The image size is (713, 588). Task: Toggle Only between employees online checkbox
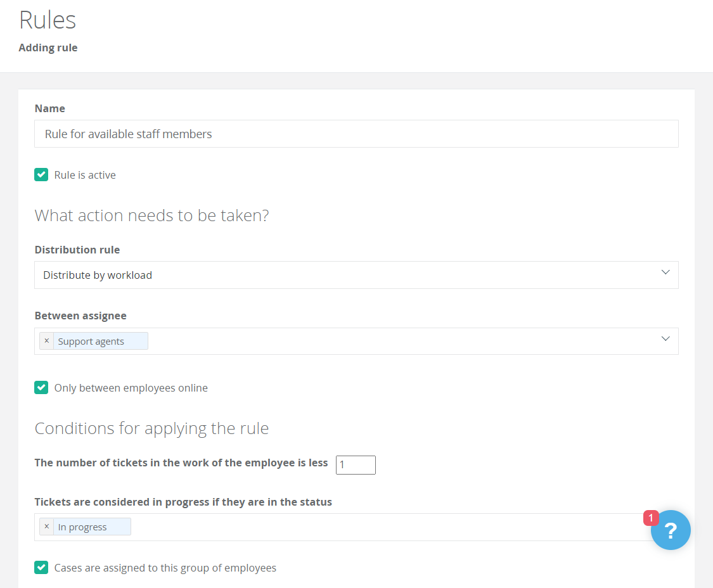click(41, 387)
